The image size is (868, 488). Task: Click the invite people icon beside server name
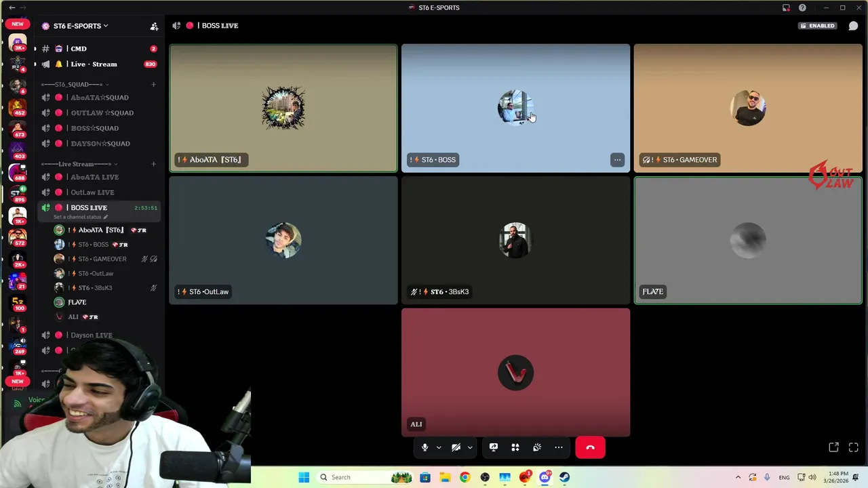coord(154,26)
